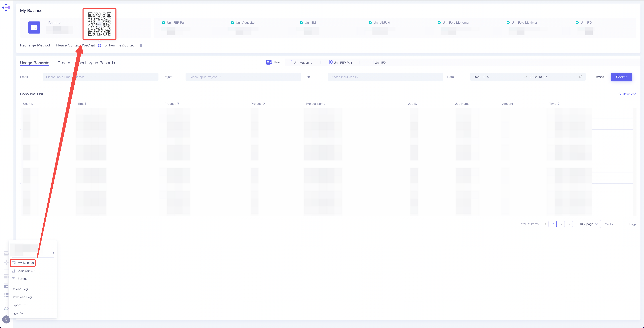Click the cloud sync status icon
The width and height of the screenshot is (644, 328).
tap(6, 309)
